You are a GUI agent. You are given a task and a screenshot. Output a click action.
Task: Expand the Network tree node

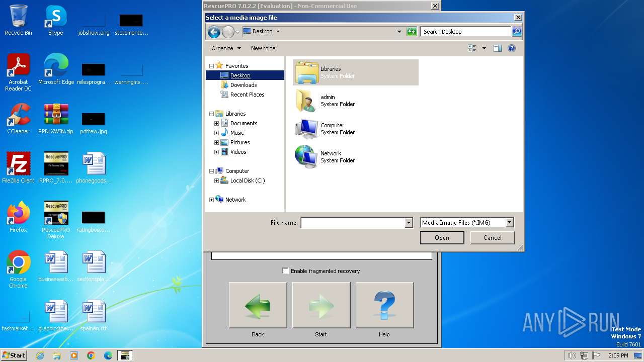pyautogui.click(x=211, y=200)
